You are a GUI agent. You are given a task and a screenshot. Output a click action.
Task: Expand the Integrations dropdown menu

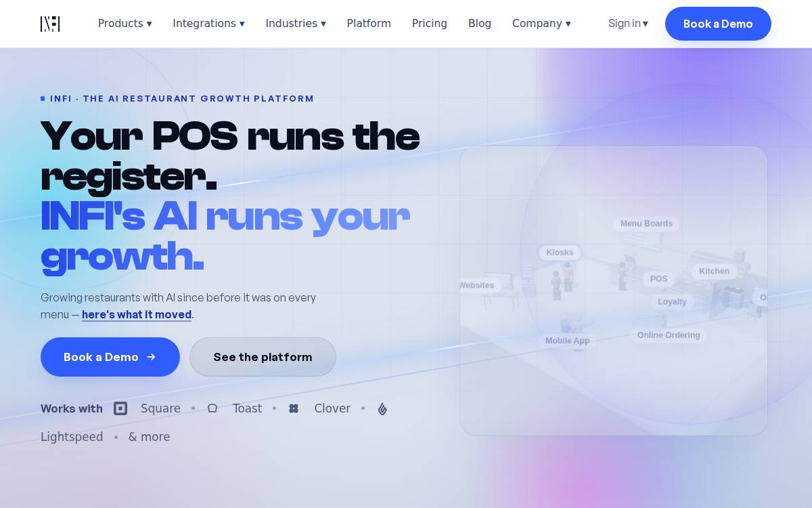tap(208, 24)
